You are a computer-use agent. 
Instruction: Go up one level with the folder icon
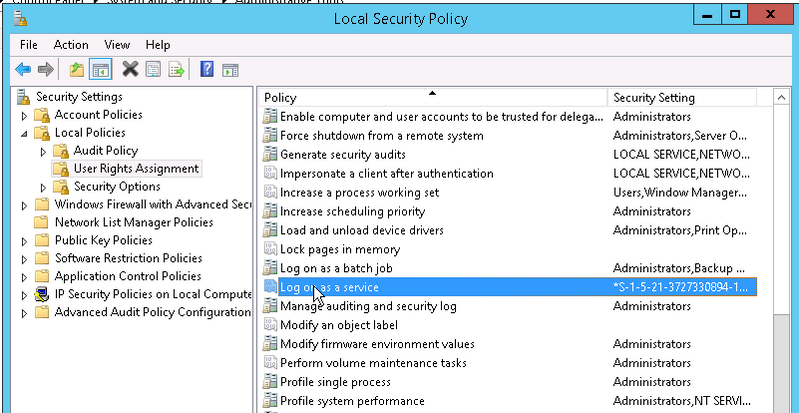click(77, 69)
